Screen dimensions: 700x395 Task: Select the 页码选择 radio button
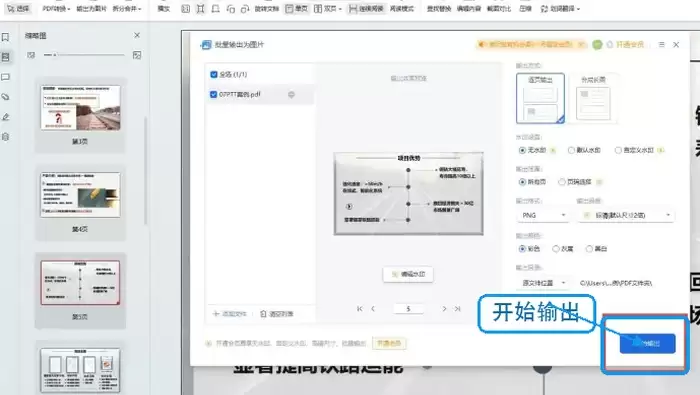pyautogui.click(x=562, y=182)
